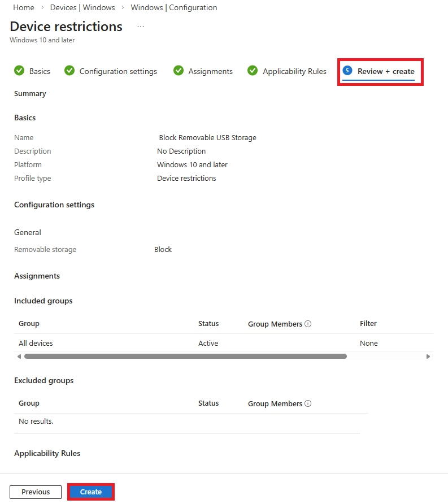Click the left arrow of horizontal scrollbar
Image resolution: width=448 pixels, height=504 pixels.
(x=19, y=357)
